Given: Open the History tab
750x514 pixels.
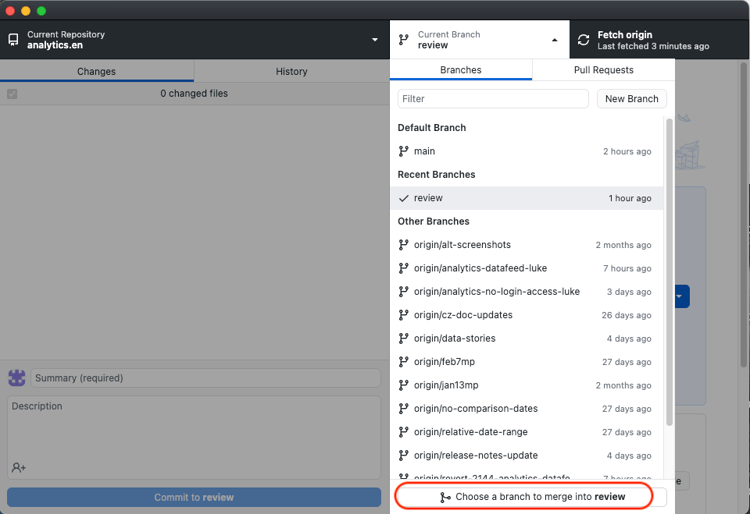Looking at the screenshot, I should point(291,71).
